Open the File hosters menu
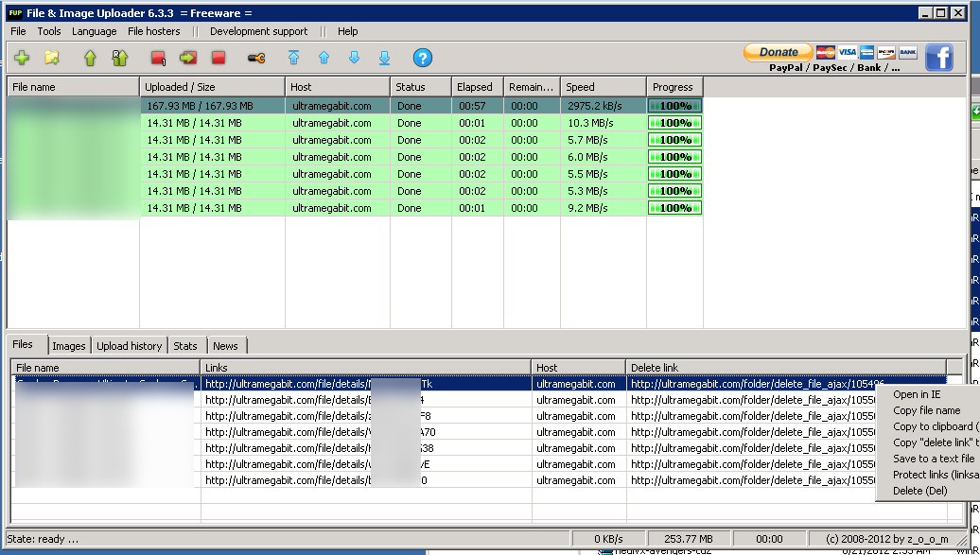 coord(154,31)
